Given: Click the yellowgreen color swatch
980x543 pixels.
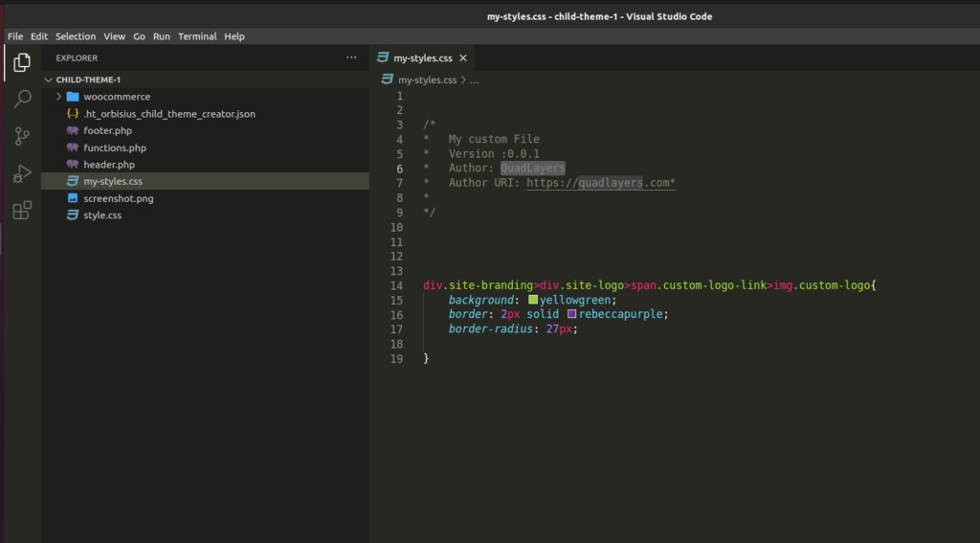Looking at the screenshot, I should (533, 300).
